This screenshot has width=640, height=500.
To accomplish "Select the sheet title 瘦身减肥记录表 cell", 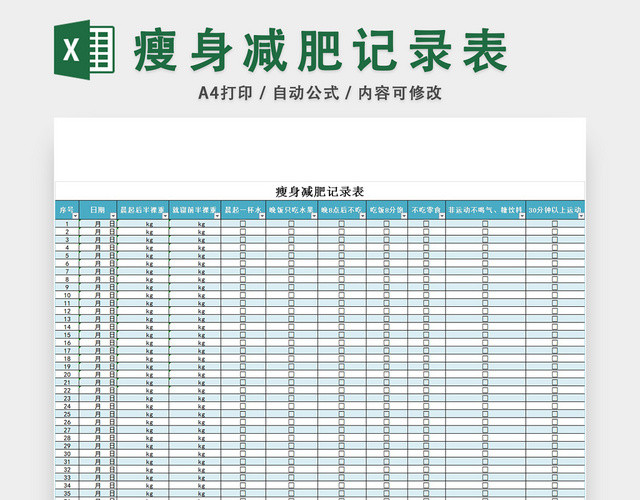I will coord(320,191).
